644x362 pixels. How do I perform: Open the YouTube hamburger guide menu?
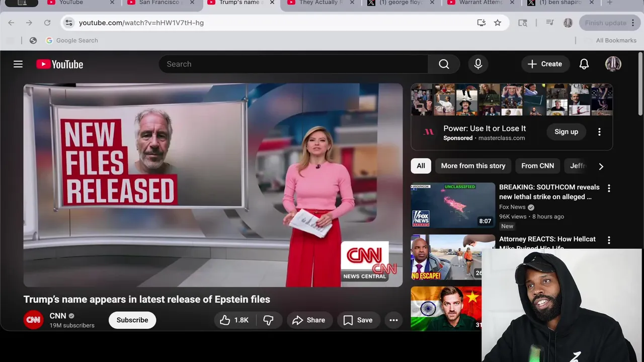click(18, 64)
